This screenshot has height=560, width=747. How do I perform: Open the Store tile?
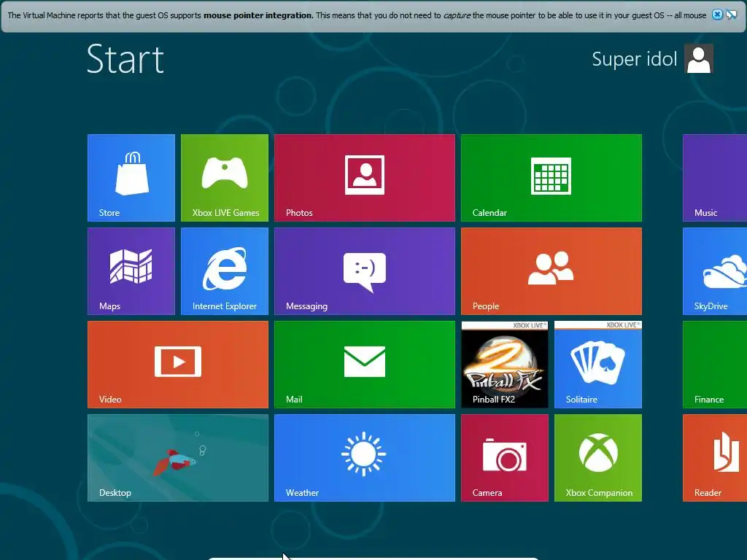click(131, 178)
